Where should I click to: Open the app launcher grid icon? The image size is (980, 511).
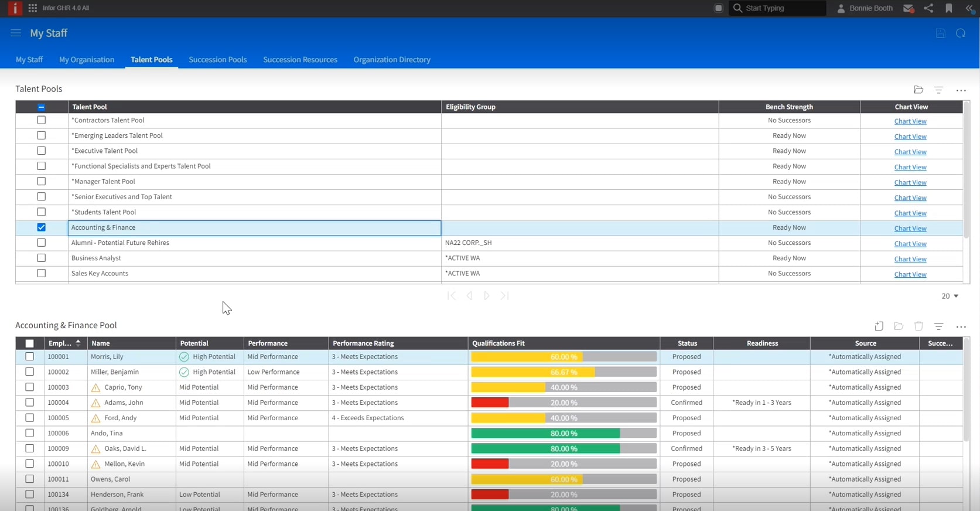[x=33, y=8]
